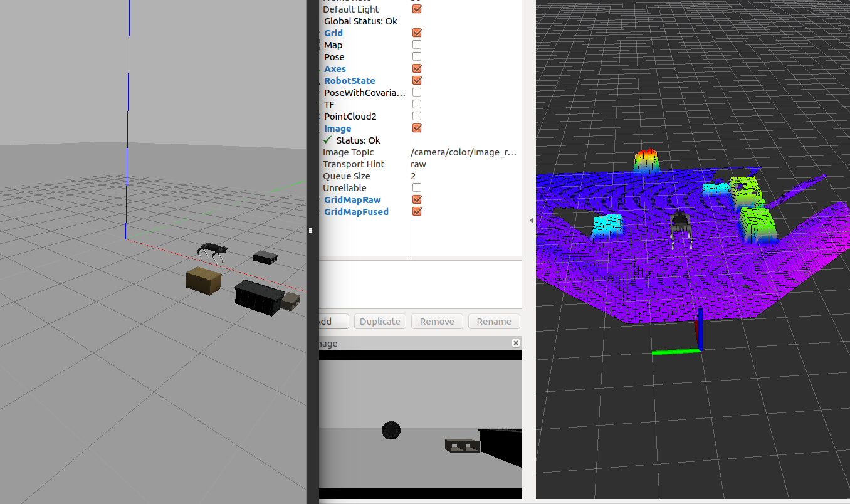Click the Remove button
Screen dimensions: 850x504
tap(436, 321)
